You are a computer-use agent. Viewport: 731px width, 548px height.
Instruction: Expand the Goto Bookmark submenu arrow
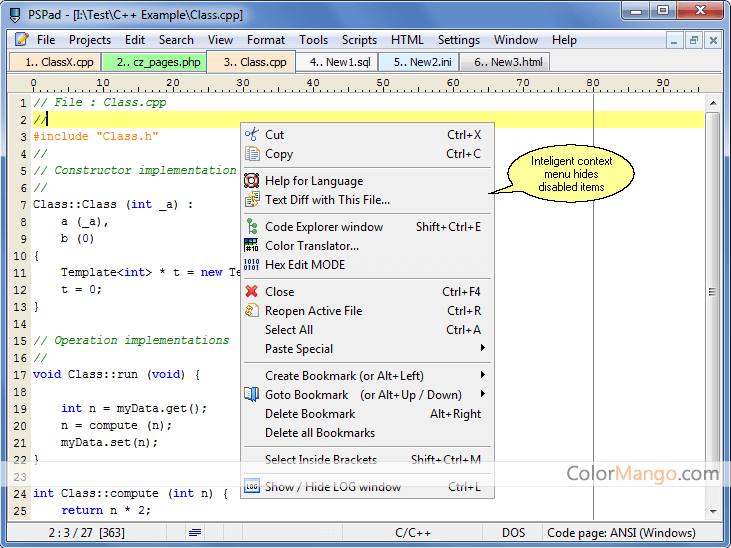[483, 395]
